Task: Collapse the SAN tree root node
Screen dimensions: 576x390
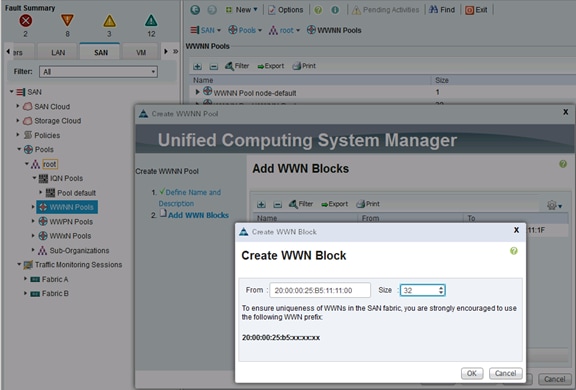Action: pos(11,91)
